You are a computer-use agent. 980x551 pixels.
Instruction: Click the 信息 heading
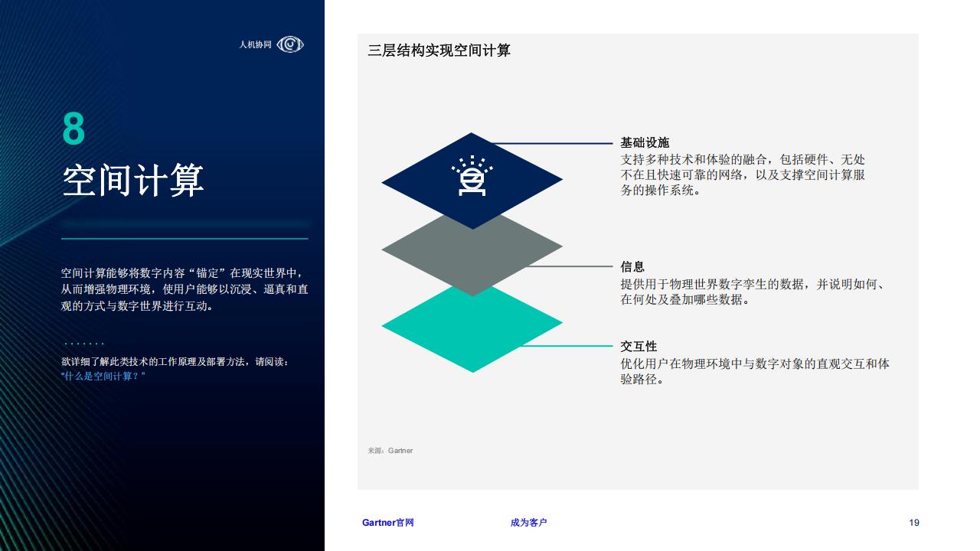click(632, 267)
